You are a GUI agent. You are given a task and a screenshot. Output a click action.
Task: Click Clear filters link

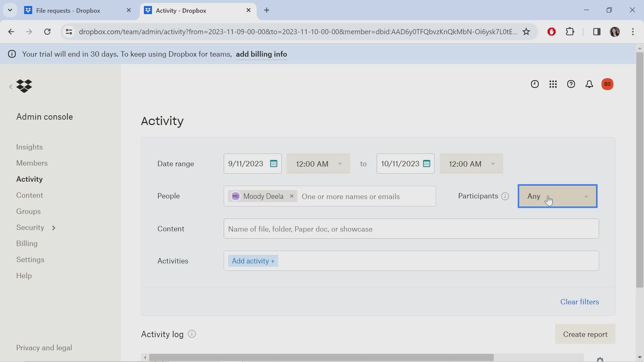[x=580, y=302]
